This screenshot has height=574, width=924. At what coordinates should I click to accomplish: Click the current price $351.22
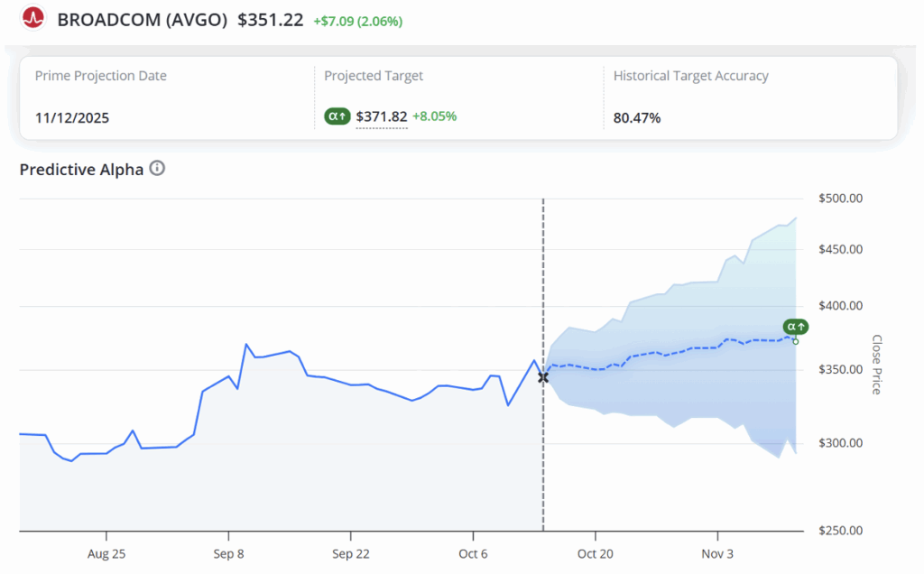point(271,20)
